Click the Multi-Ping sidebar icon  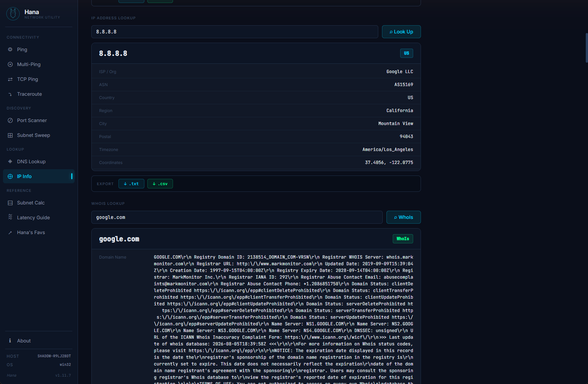(10, 64)
